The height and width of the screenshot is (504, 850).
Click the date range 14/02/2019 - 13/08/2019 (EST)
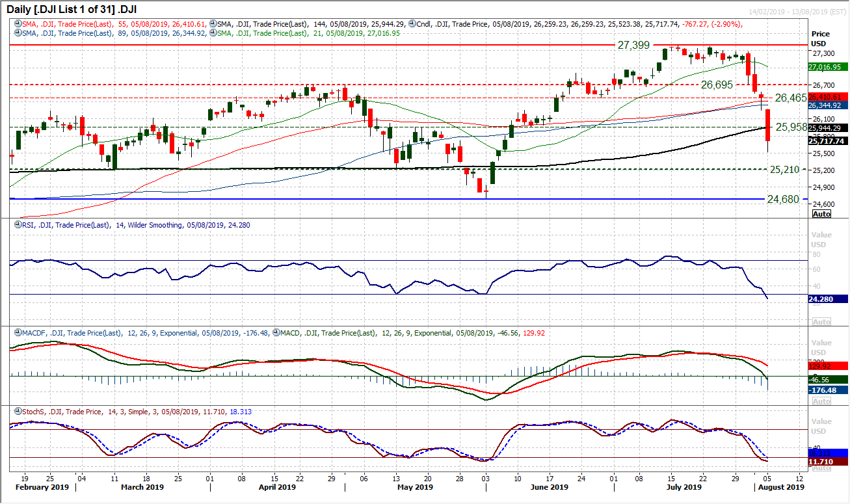point(797,12)
